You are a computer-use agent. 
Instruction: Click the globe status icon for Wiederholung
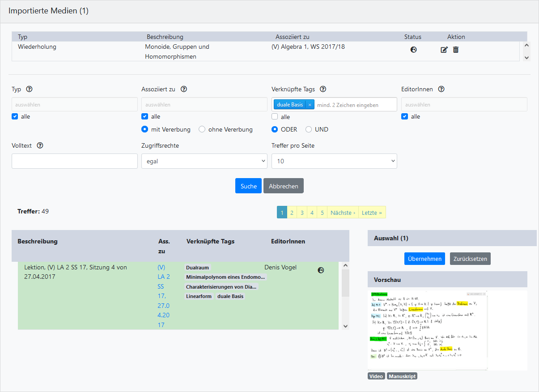(x=414, y=50)
